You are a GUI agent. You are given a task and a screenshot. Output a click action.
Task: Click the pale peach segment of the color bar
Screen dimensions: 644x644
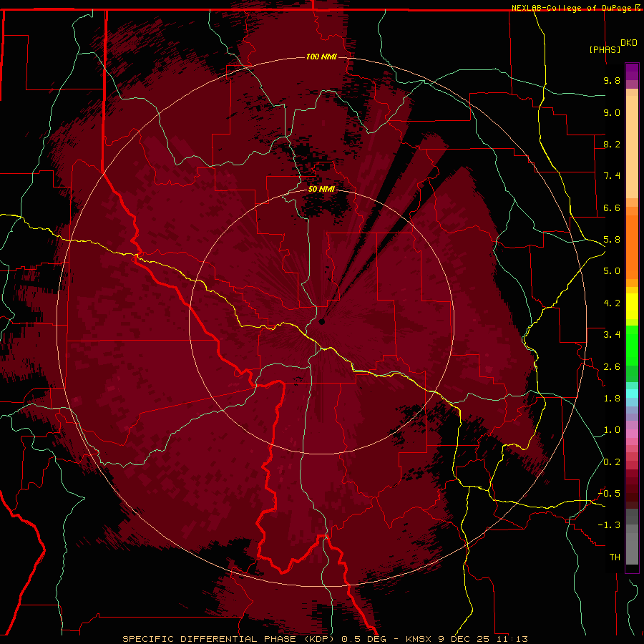632,147
